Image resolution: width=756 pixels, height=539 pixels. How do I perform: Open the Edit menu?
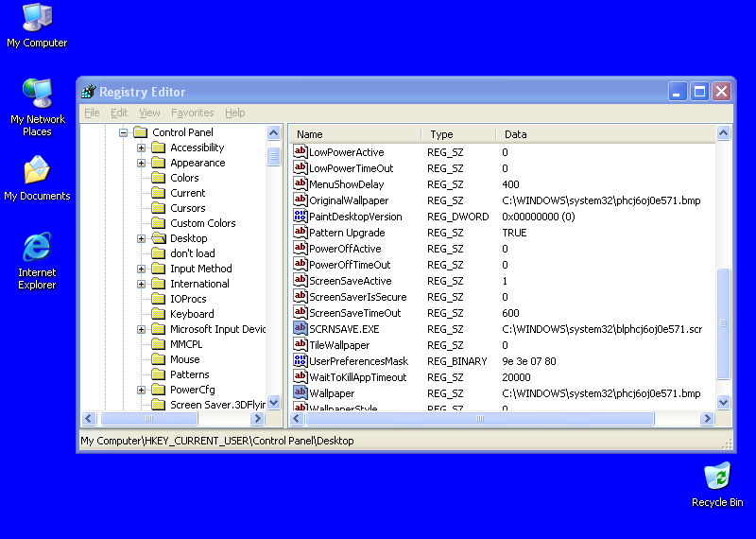(119, 113)
